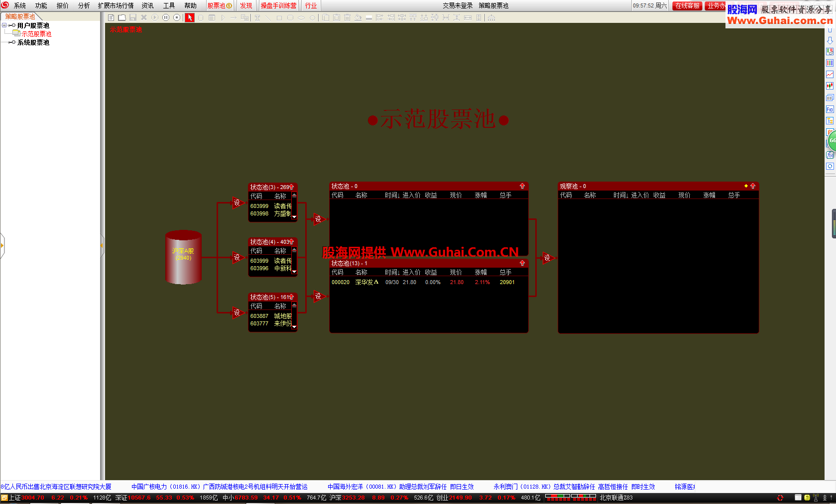Select the rectangle drawing tool
The height and width of the screenshot is (504, 836).
tap(279, 17)
